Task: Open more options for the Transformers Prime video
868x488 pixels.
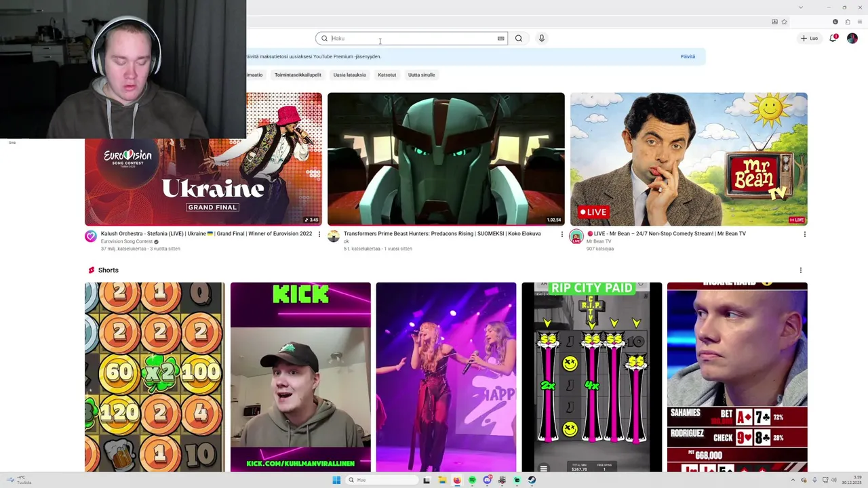Action: tap(562, 234)
